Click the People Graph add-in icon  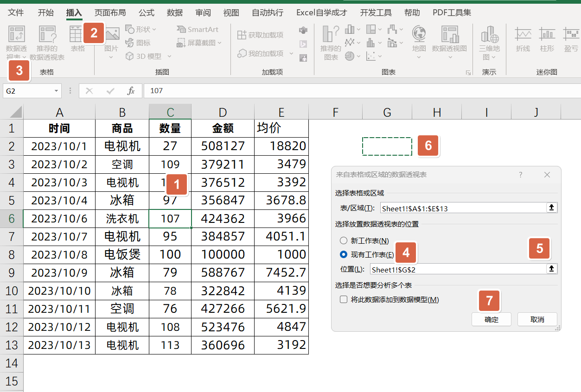tap(303, 58)
